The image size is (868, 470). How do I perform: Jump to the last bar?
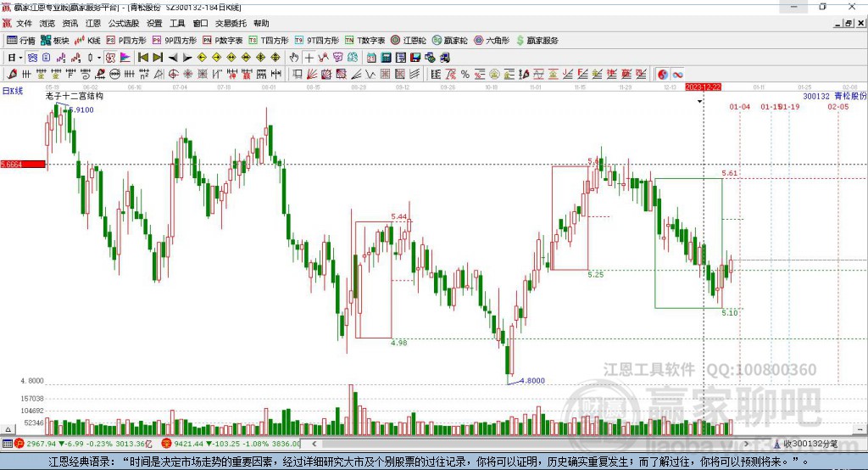pyautogui.click(x=158, y=58)
